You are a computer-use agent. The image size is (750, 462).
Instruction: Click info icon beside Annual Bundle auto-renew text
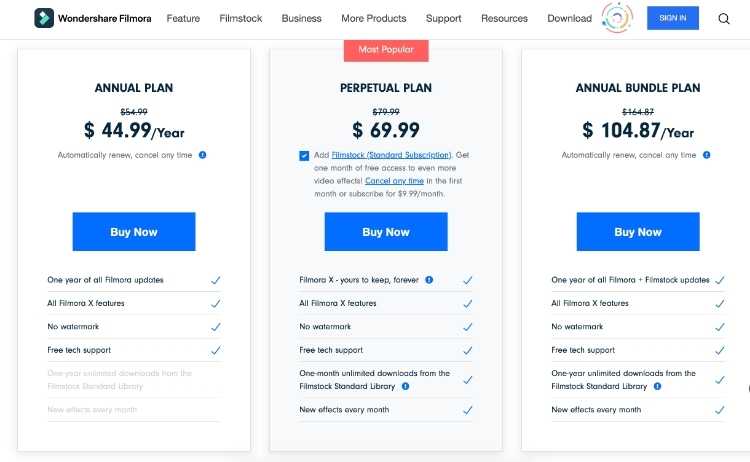coord(706,155)
